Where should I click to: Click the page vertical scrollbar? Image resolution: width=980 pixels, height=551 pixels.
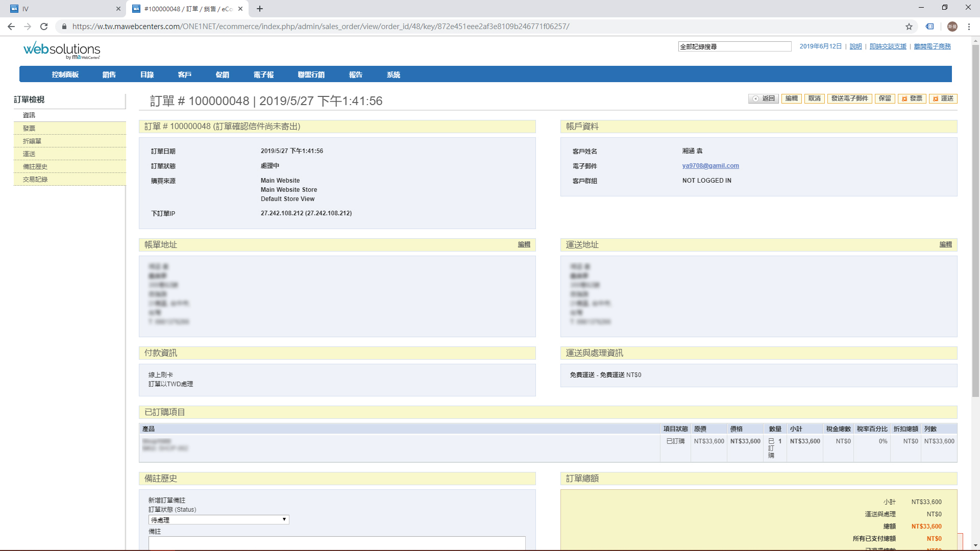(975, 220)
